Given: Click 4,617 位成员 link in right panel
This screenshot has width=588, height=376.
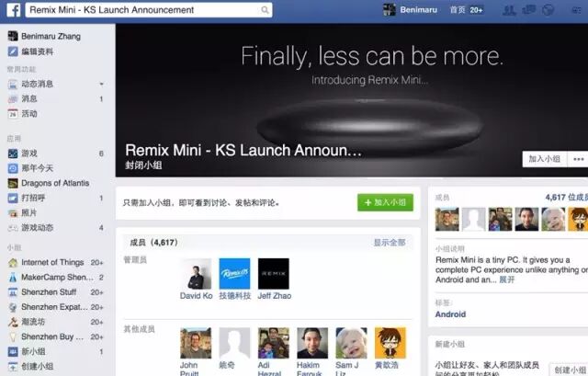Looking at the screenshot, I should pos(566,198).
